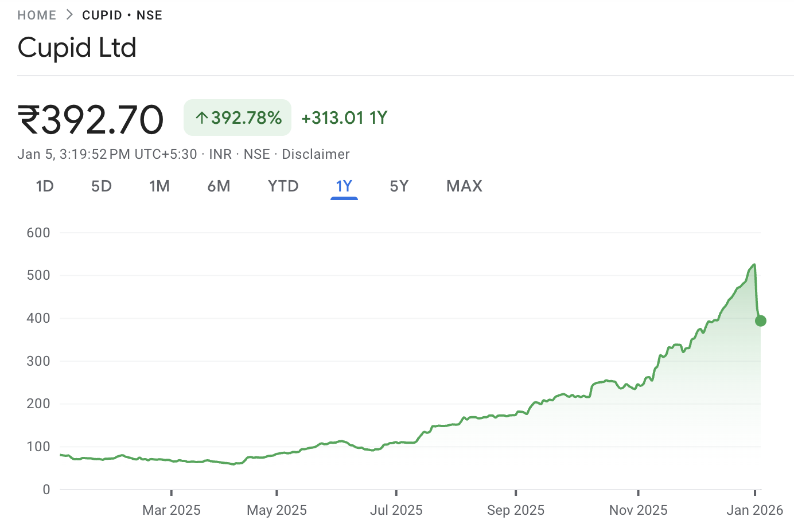Screen dimensions: 794x532
Task: Click the Cupid Ltd page title
Action: (x=77, y=48)
